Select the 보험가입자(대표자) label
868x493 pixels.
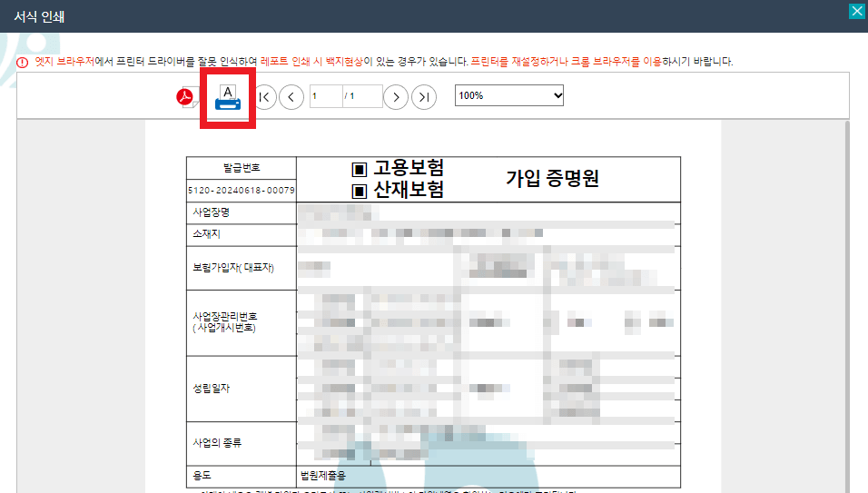[x=233, y=268]
